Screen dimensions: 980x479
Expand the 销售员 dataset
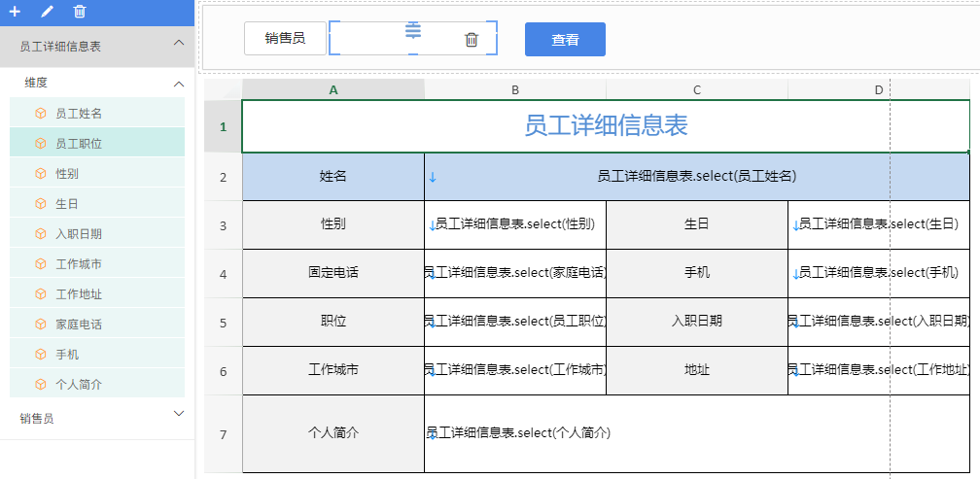(179, 414)
